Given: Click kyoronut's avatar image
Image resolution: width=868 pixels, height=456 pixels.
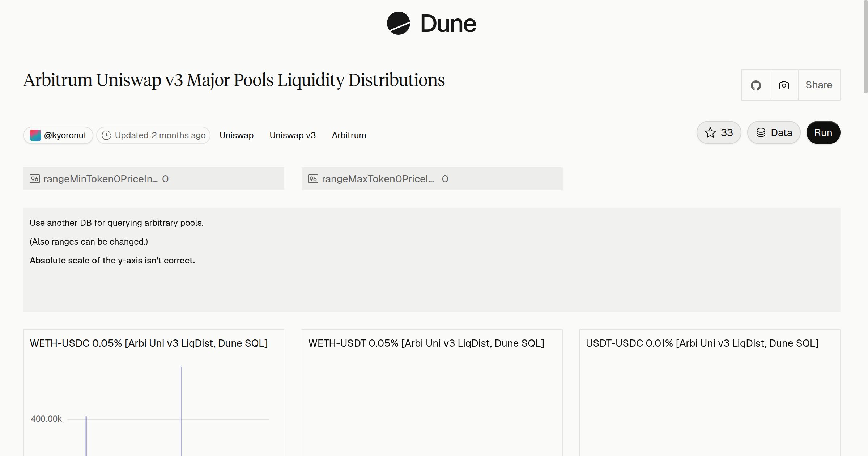Looking at the screenshot, I should (35, 135).
